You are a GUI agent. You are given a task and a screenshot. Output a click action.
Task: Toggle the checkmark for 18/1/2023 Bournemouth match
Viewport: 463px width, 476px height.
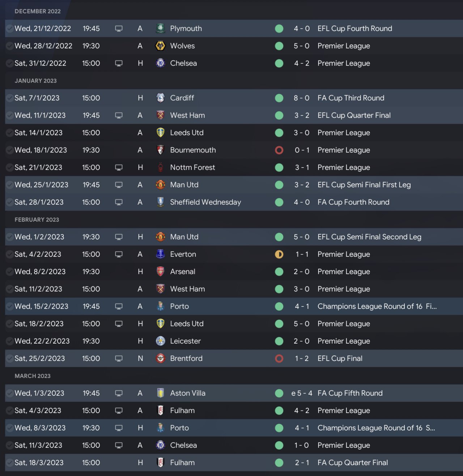tap(10, 150)
